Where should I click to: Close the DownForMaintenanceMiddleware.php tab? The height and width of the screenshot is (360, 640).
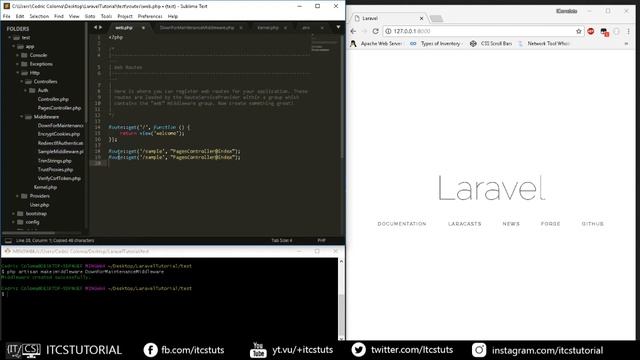241,28
